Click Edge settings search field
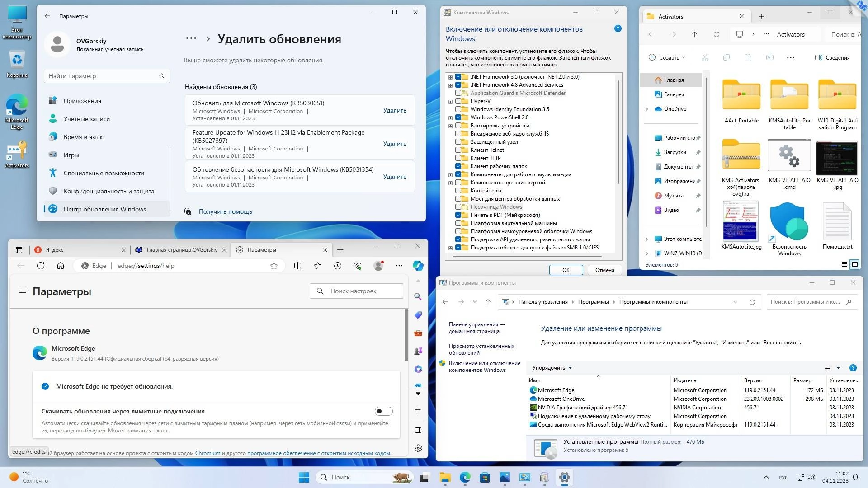 click(356, 291)
